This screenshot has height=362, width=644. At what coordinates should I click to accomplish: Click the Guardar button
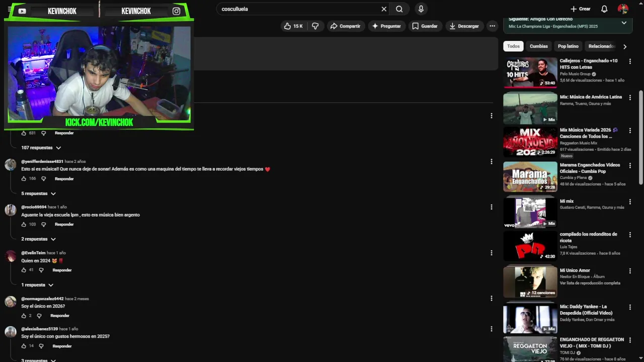coord(425,26)
